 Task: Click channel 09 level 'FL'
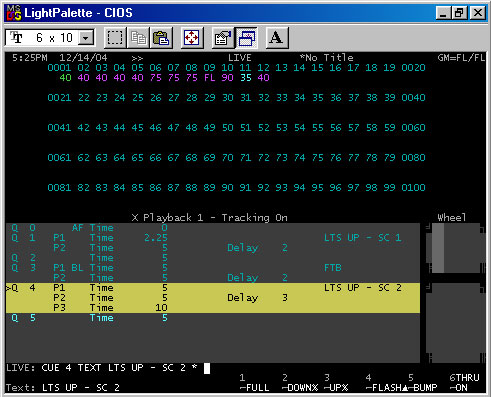pyautogui.click(x=210, y=78)
